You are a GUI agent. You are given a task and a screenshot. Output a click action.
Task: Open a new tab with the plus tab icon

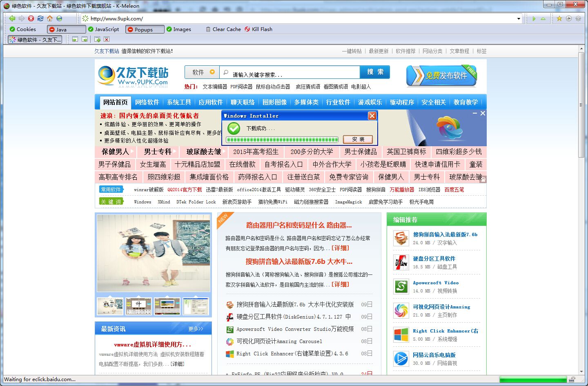tap(97, 39)
